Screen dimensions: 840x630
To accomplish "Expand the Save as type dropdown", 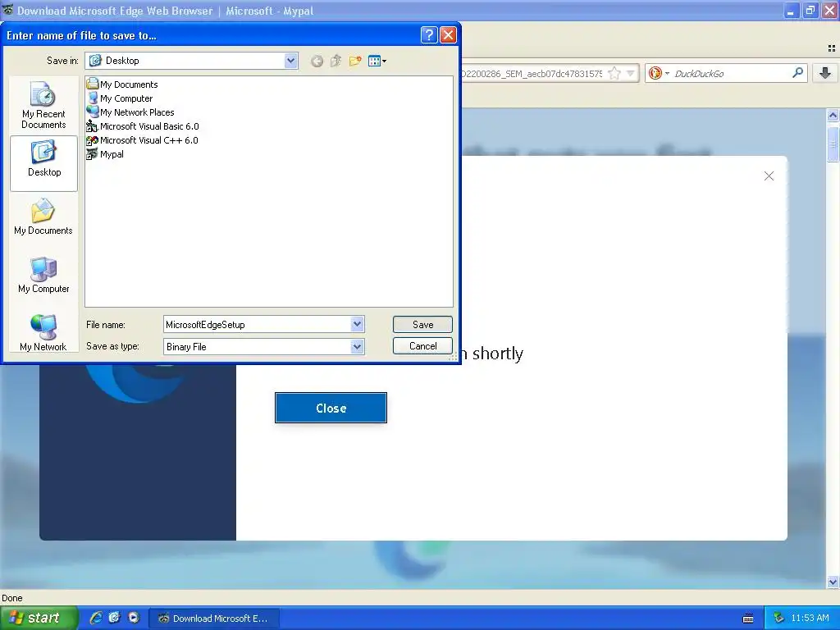I will pyautogui.click(x=358, y=347).
